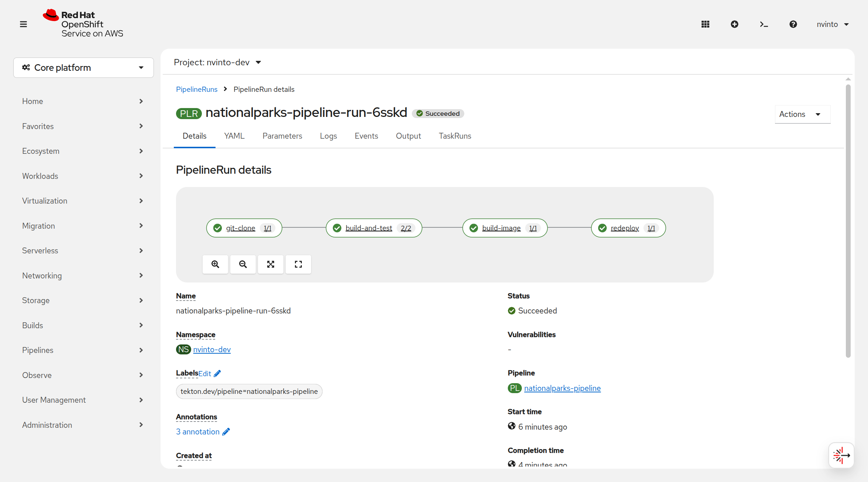Expand the Pipelines navigation section
The height and width of the screenshot is (482, 868).
(83, 350)
